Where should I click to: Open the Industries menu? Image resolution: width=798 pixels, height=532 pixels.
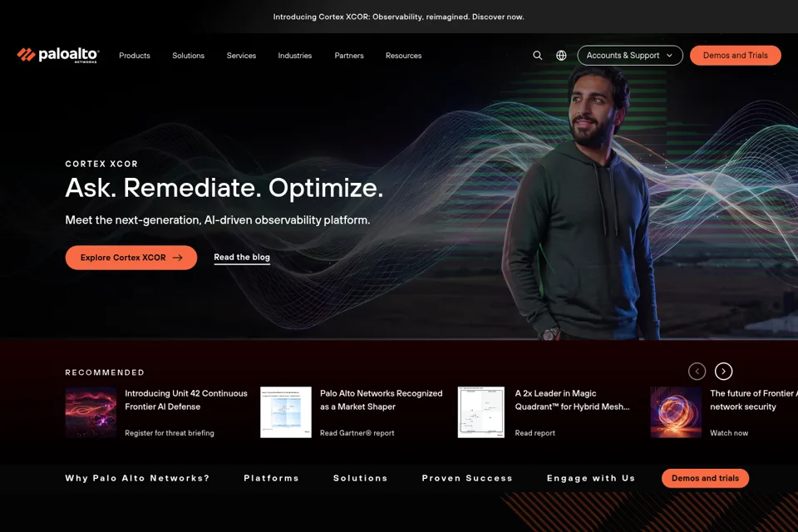click(x=294, y=56)
